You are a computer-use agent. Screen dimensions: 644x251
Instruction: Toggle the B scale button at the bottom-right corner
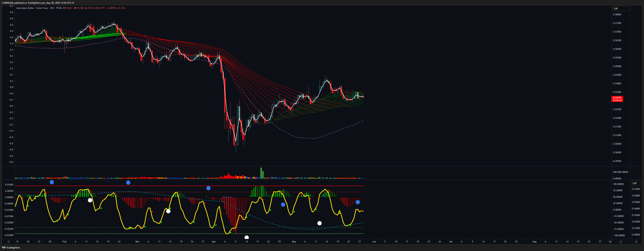(636, 242)
